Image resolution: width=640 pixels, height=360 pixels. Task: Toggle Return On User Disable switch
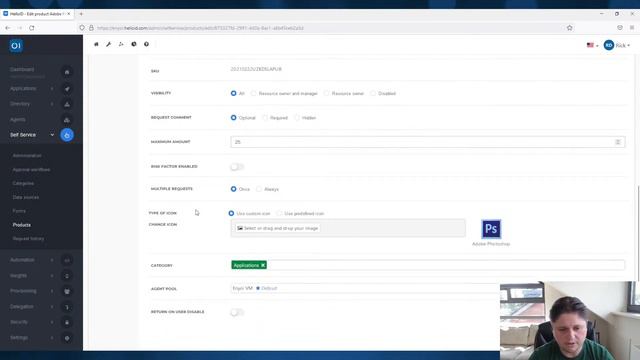pyautogui.click(x=237, y=312)
